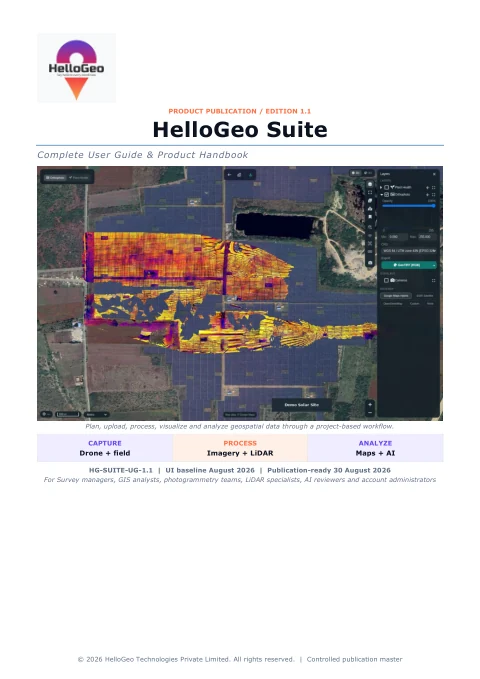Open the units dropdown at map bottom
This screenshot has width=480, height=679.
96,414
